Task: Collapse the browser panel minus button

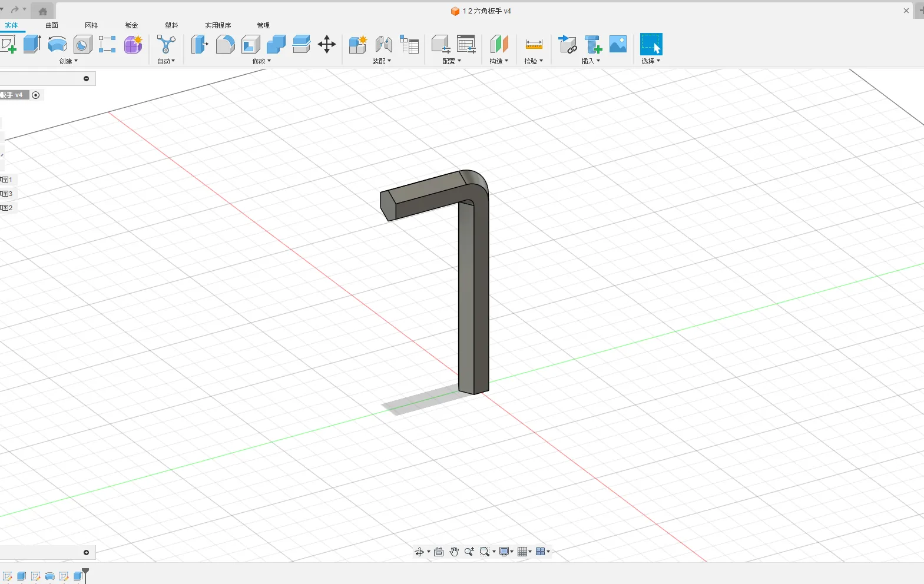Action: pyautogui.click(x=87, y=78)
